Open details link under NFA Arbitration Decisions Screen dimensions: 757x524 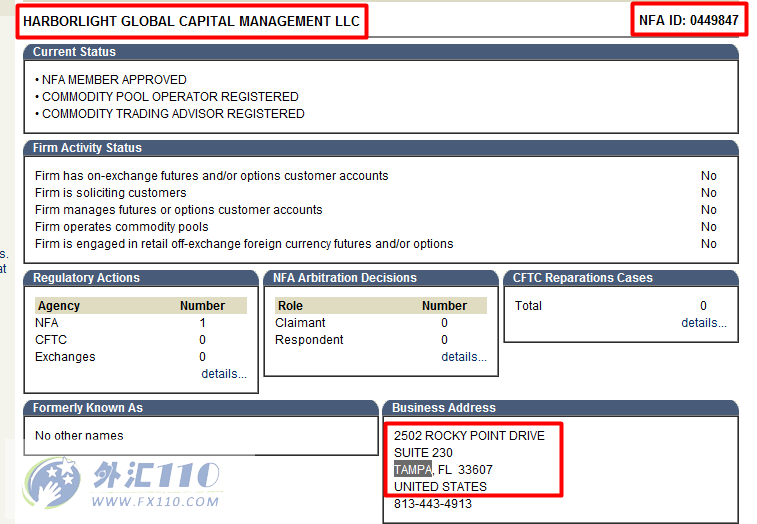pos(464,357)
